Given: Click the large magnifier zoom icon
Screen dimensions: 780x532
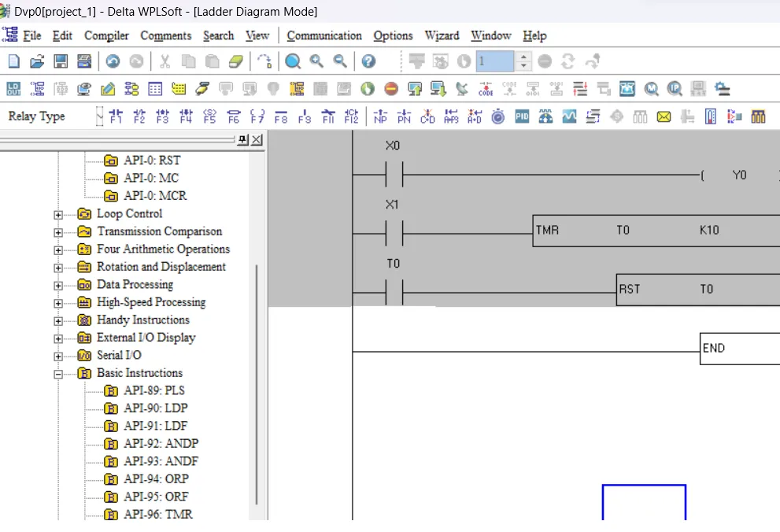Looking at the screenshot, I should [293, 61].
